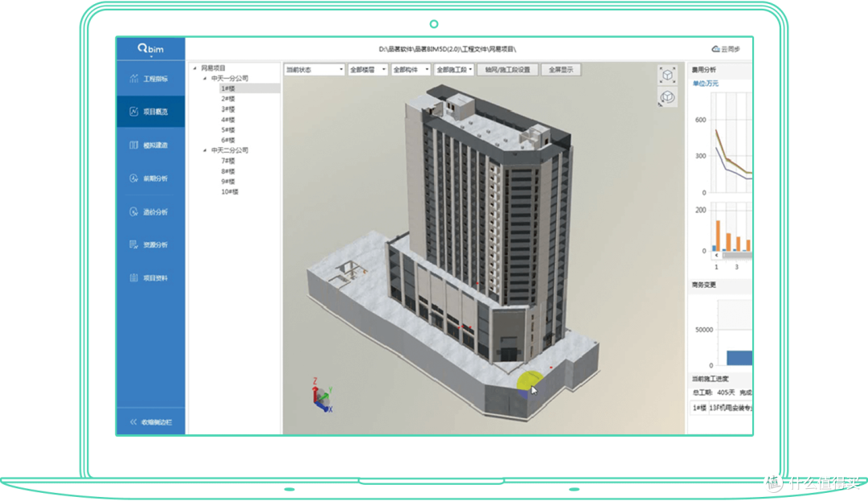
Task: Click the 项目概览 overview icon
Action: (133, 111)
